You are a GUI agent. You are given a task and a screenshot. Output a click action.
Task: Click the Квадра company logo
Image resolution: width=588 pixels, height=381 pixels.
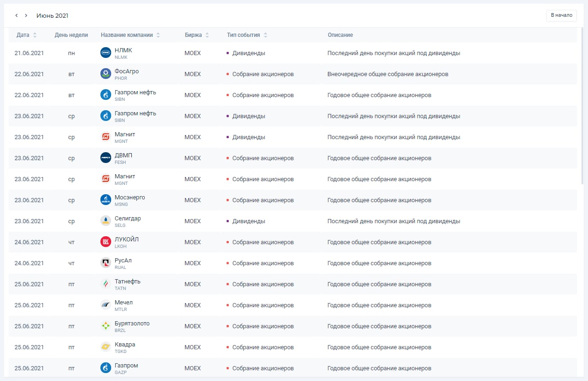[x=106, y=347]
